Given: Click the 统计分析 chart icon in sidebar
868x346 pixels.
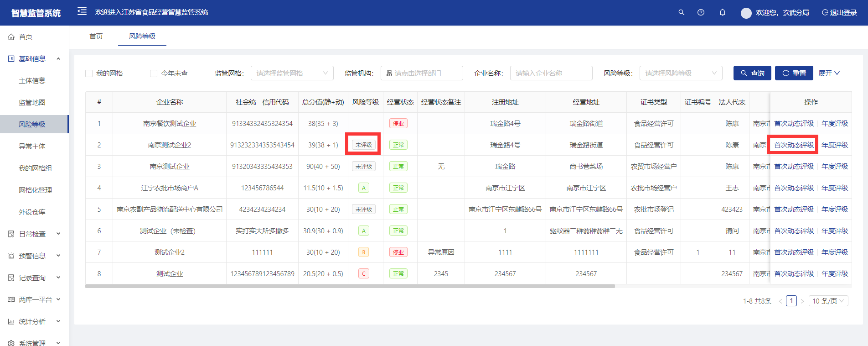Looking at the screenshot, I should tap(11, 322).
